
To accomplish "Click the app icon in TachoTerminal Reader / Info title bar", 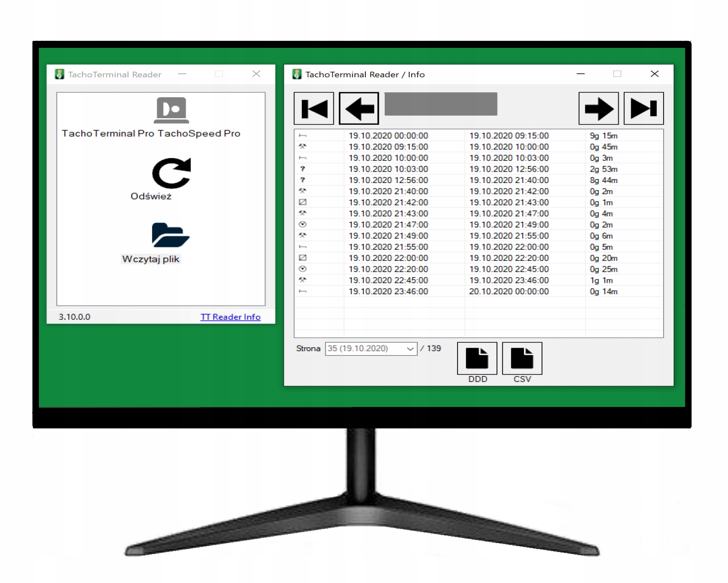I will click(x=297, y=74).
